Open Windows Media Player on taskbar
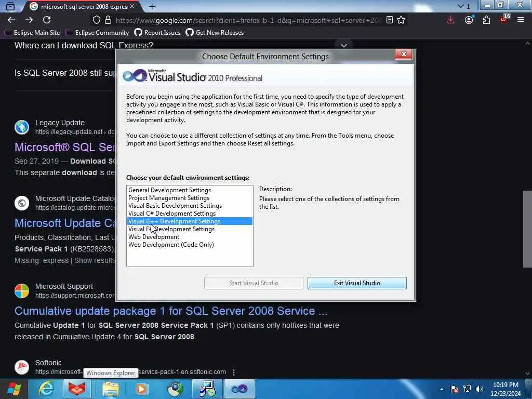 coord(142,389)
